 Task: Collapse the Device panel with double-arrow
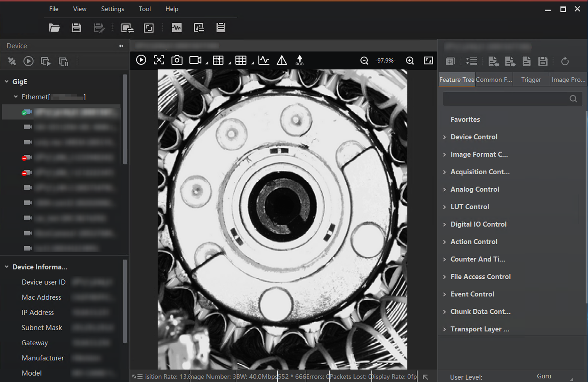121,46
